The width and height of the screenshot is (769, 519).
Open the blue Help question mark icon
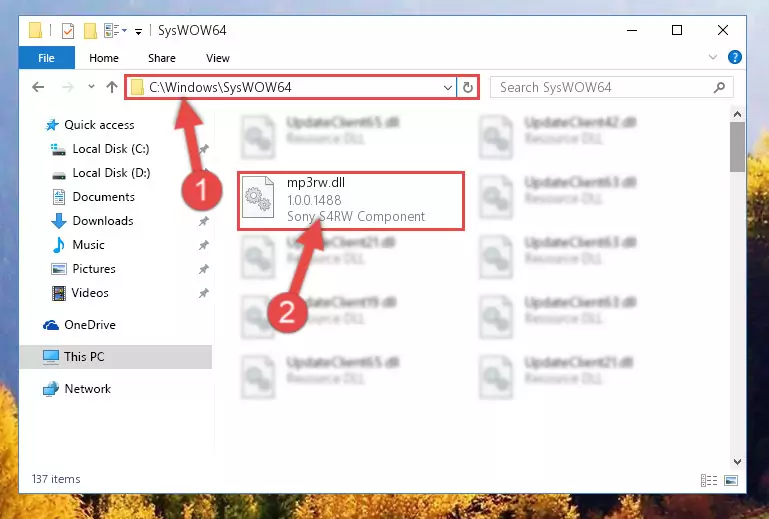[734, 57]
